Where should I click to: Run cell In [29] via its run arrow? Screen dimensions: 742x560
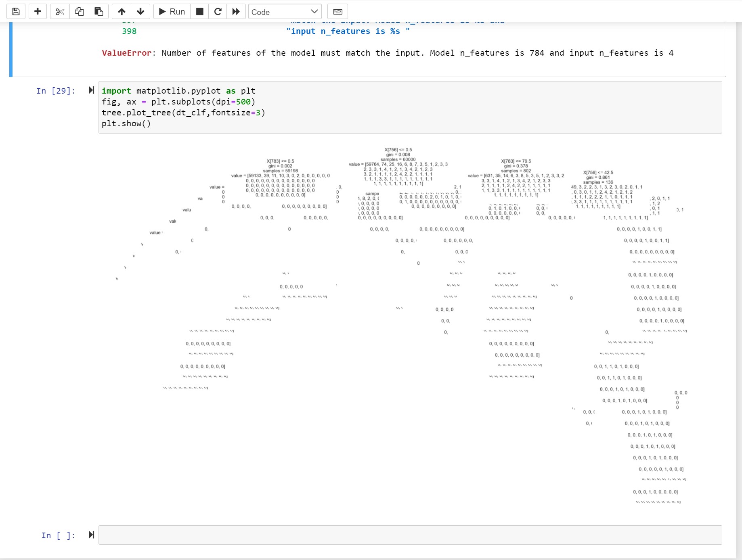click(x=92, y=90)
